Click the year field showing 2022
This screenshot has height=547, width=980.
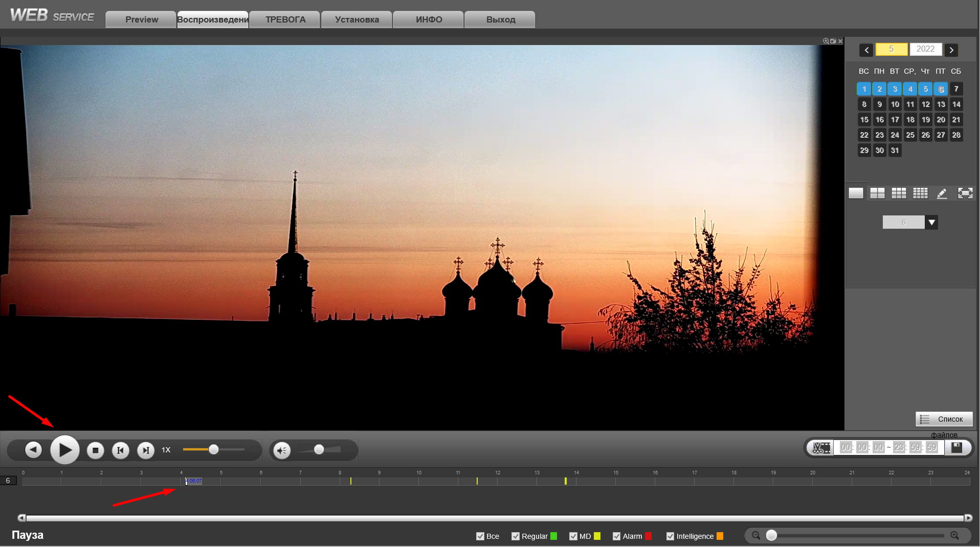(925, 49)
